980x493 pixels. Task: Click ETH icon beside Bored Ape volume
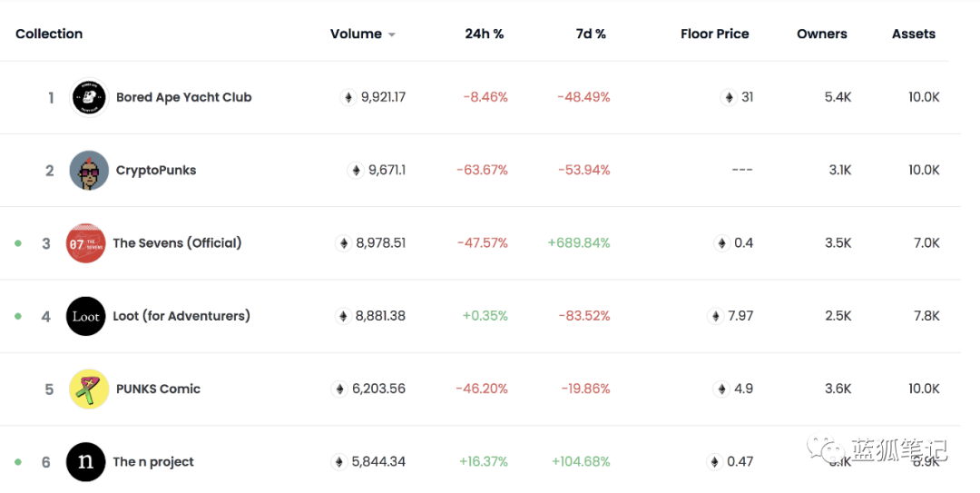point(348,97)
